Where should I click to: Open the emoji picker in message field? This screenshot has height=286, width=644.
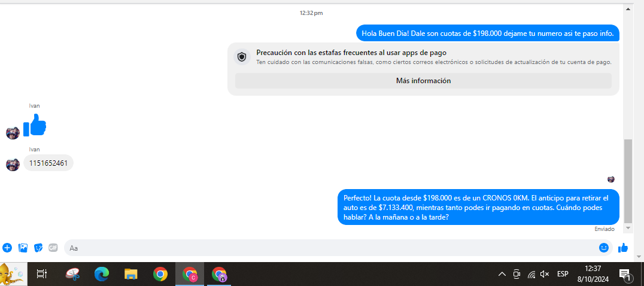tap(604, 248)
